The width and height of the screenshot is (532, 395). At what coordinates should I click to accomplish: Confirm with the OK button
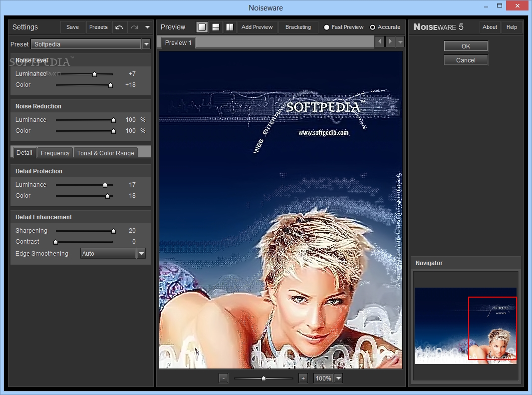466,46
